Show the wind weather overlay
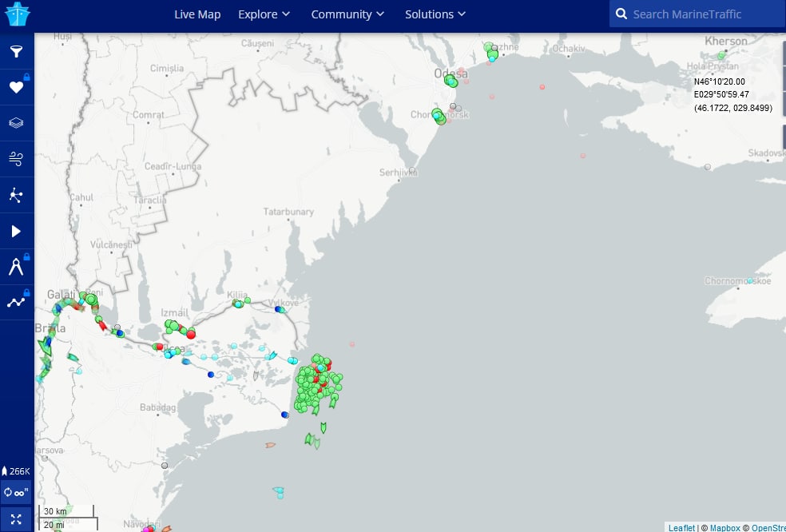This screenshot has width=786, height=532. coord(16,159)
